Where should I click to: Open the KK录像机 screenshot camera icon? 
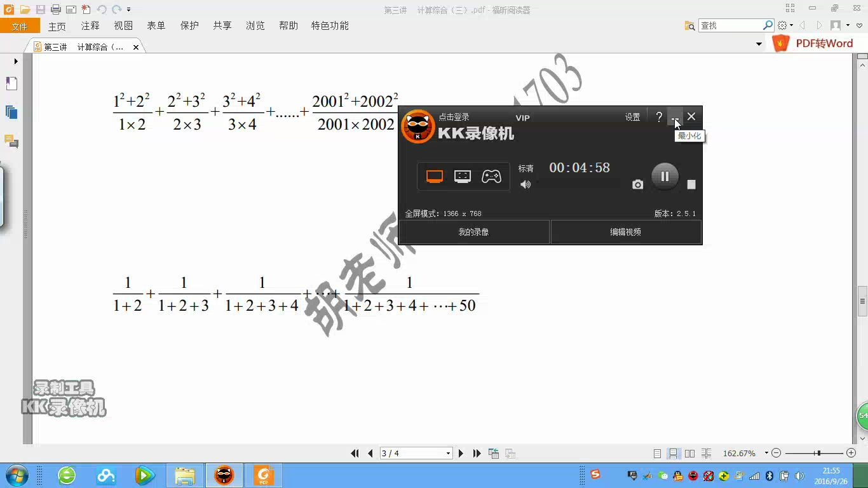(637, 184)
